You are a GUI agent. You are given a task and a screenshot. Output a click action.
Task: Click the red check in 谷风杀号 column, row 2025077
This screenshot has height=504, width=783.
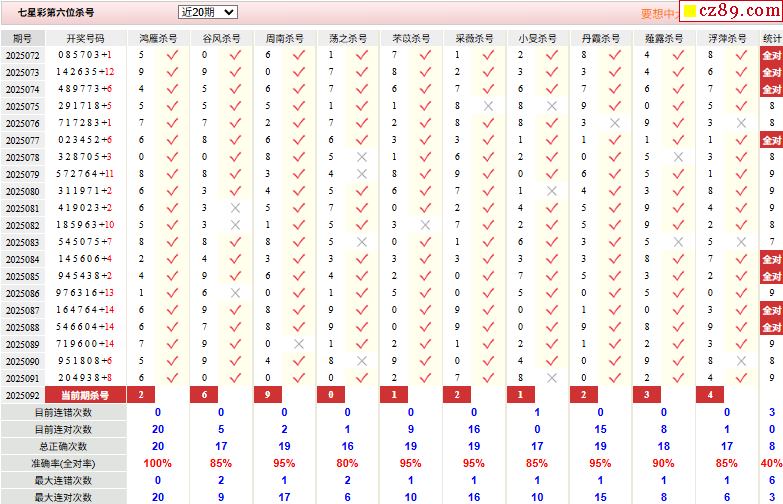(235, 140)
